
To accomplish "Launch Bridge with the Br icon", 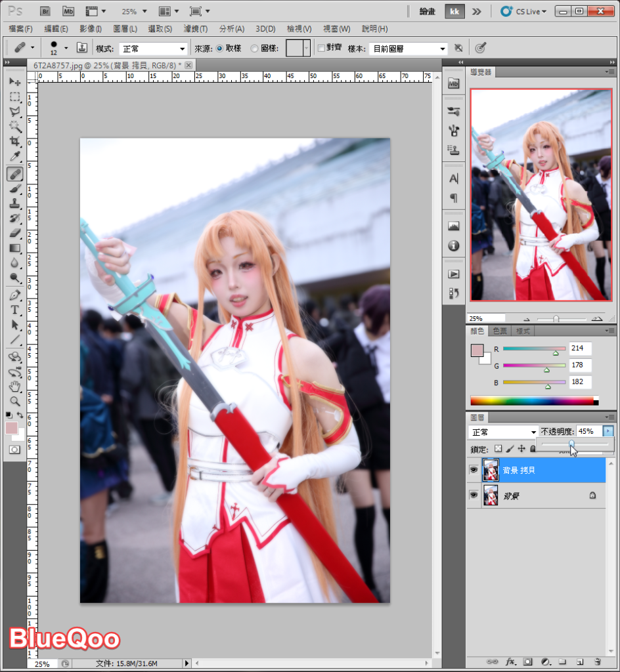I will click(x=45, y=11).
